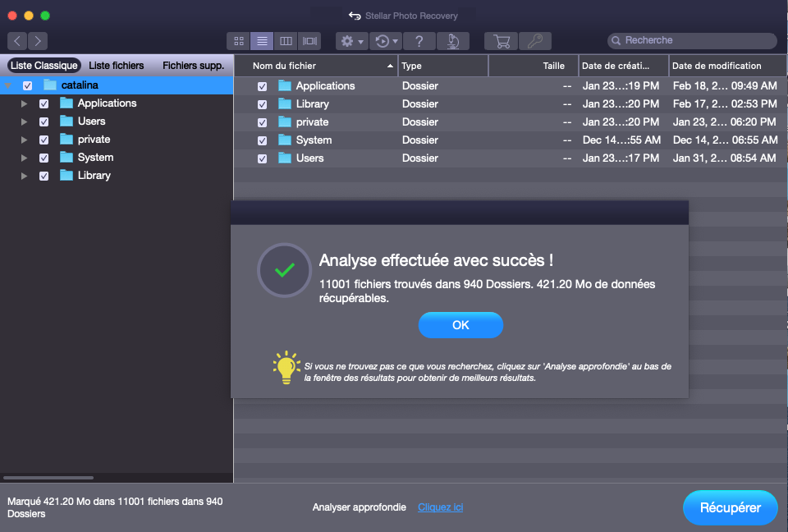Sort by Date de modification column header
Screen dimensions: 788x532
727,66
